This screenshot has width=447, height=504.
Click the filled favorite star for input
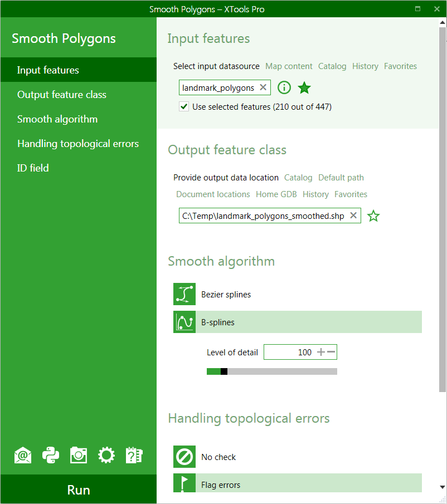(304, 87)
